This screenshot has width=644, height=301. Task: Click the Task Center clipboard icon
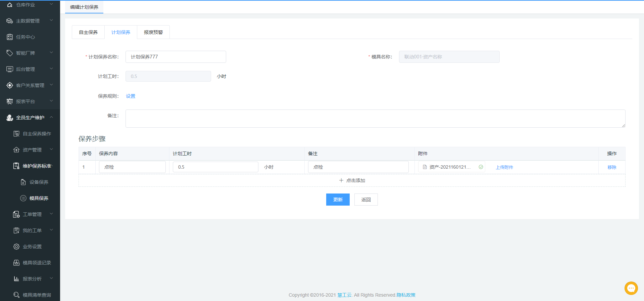click(x=10, y=37)
